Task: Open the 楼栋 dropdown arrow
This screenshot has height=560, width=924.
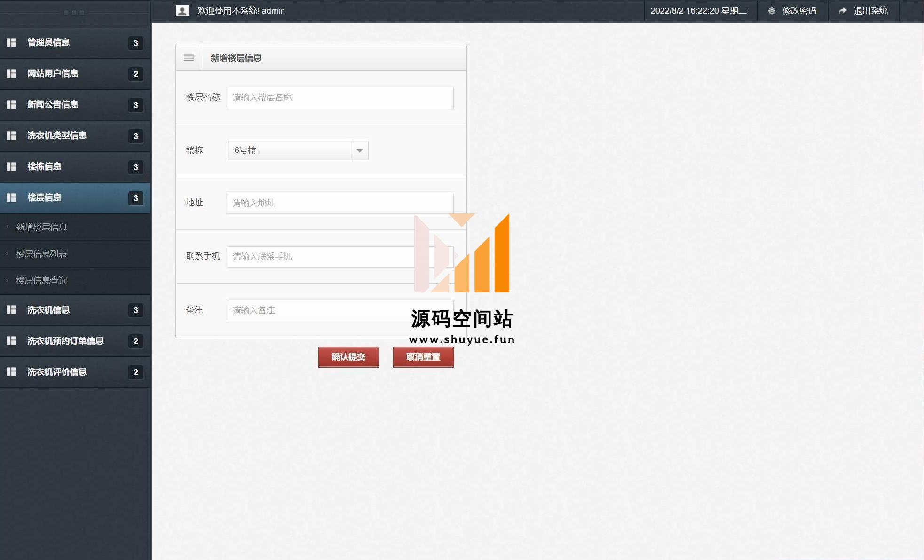Action: [360, 150]
